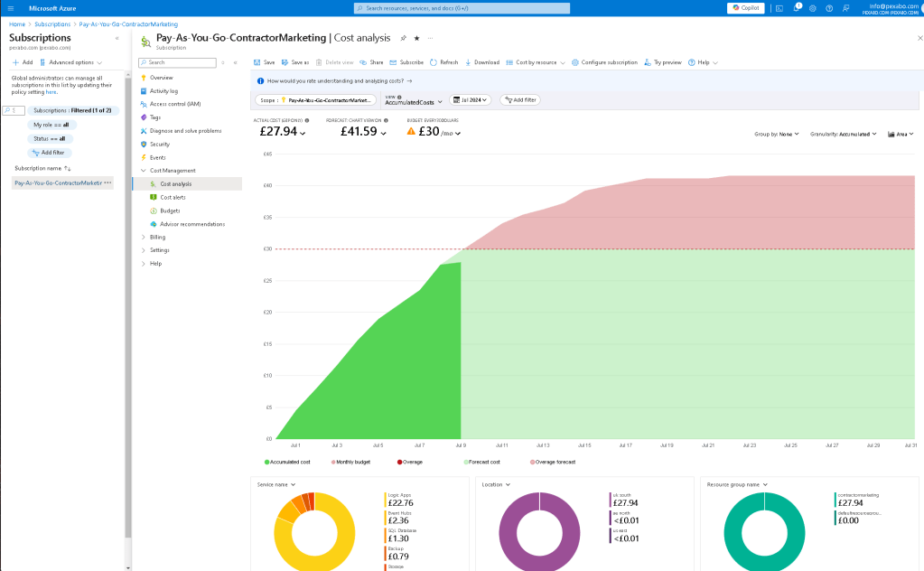This screenshot has height=571, width=924.
Task: Open the Jul 2024 date picker
Action: 471,100
